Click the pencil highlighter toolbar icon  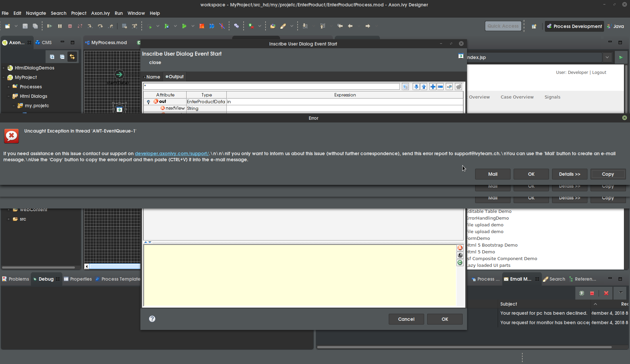coord(283,26)
